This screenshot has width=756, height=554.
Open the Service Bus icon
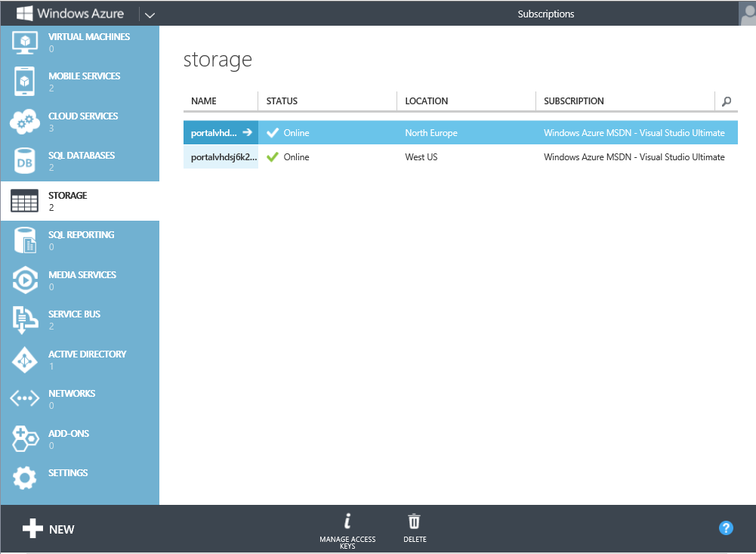click(x=25, y=320)
